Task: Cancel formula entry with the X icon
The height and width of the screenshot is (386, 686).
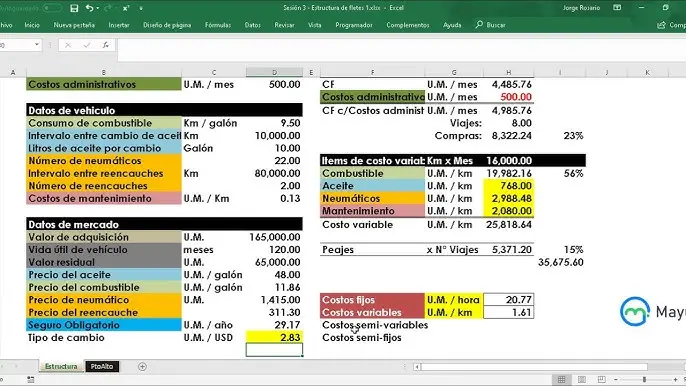Action: tap(68, 45)
